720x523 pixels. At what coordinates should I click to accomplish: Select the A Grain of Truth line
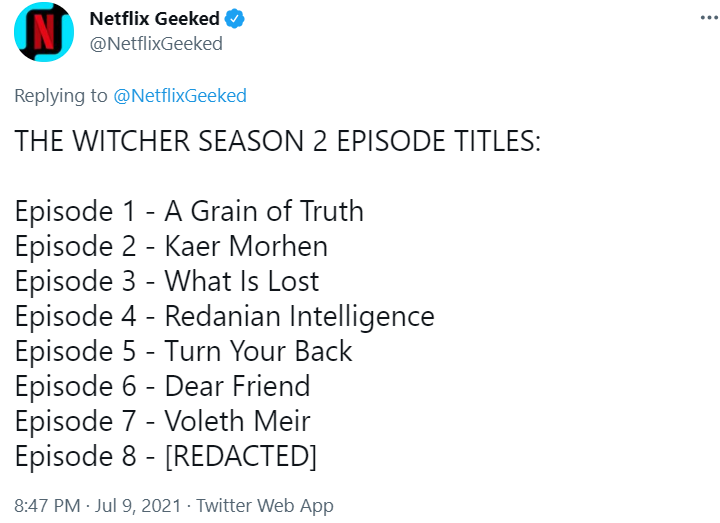point(189,212)
